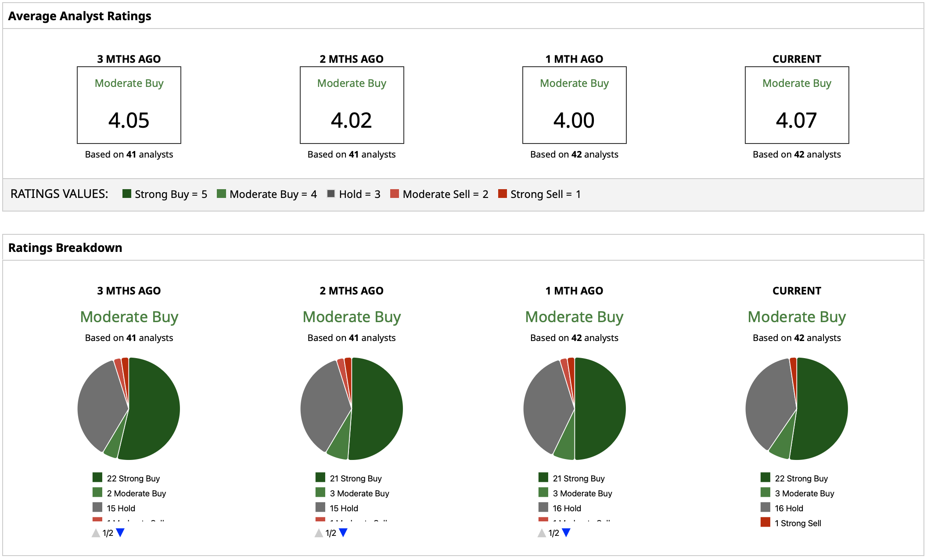Click the 4.05 rating box for 3 MTHS AGO
Image resolution: width=927 pixels, height=560 pixels.
[129, 105]
